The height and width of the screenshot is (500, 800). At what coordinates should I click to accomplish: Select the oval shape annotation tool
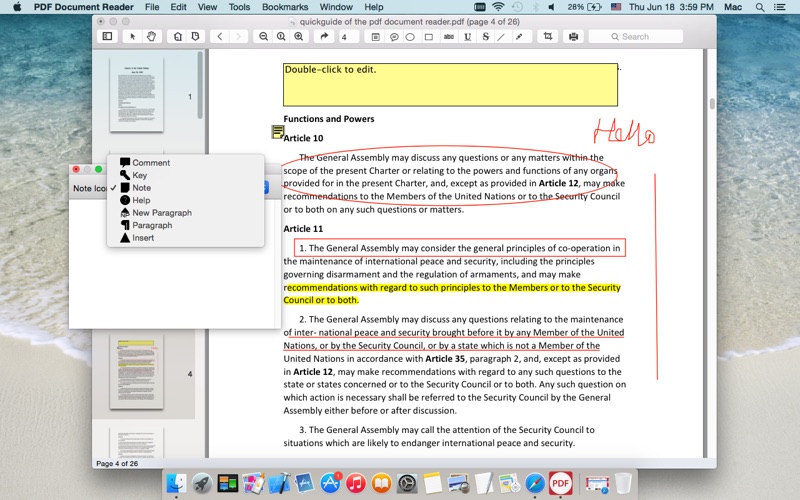(x=410, y=37)
